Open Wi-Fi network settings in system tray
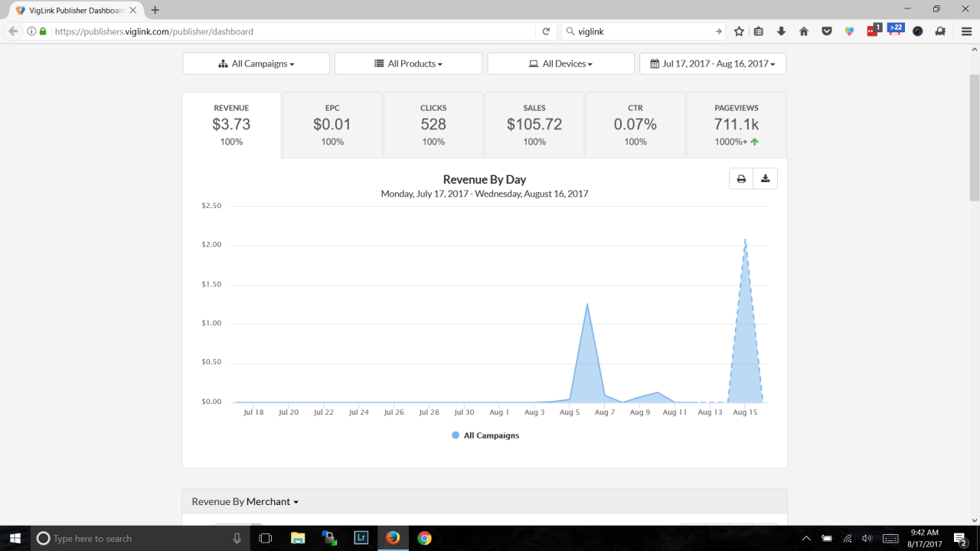This screenshot has height=551, width=980. [x=847, y=538]
